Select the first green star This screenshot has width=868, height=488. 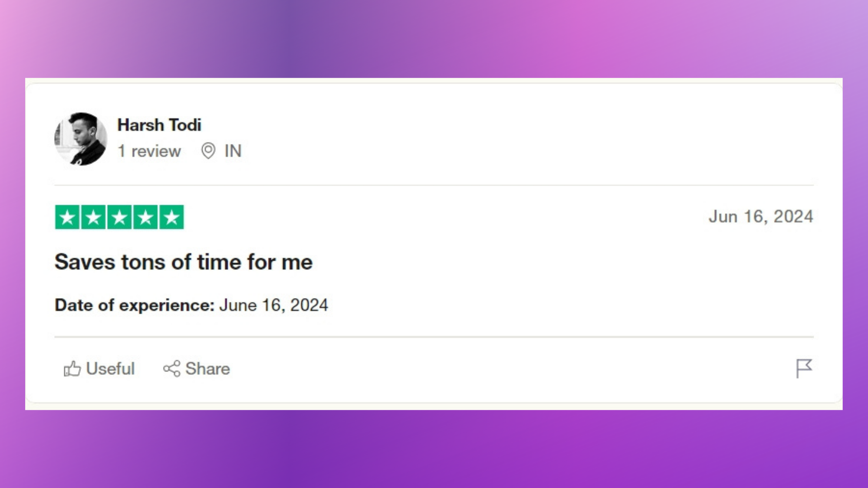pyautogui.click(x=67, y=217)
